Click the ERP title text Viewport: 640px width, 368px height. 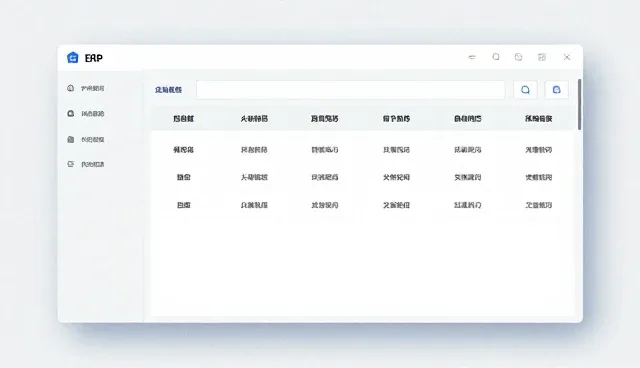click(93, 58)
